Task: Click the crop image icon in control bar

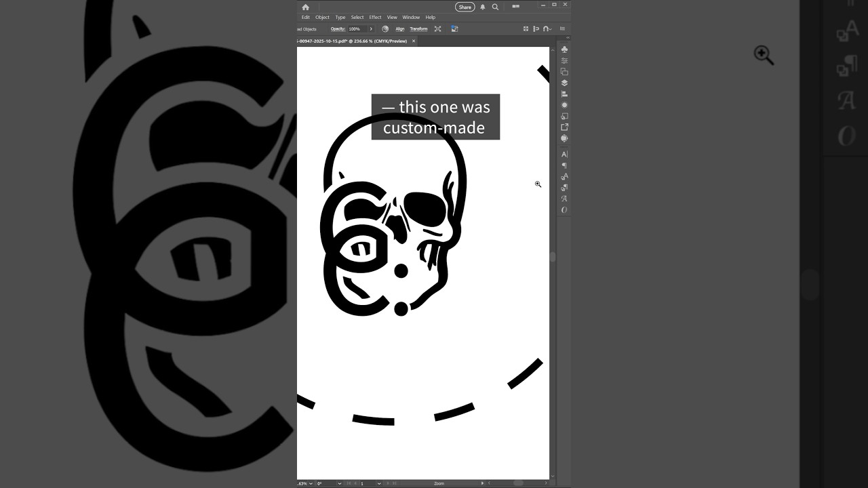Action: (x=454, y=29)
